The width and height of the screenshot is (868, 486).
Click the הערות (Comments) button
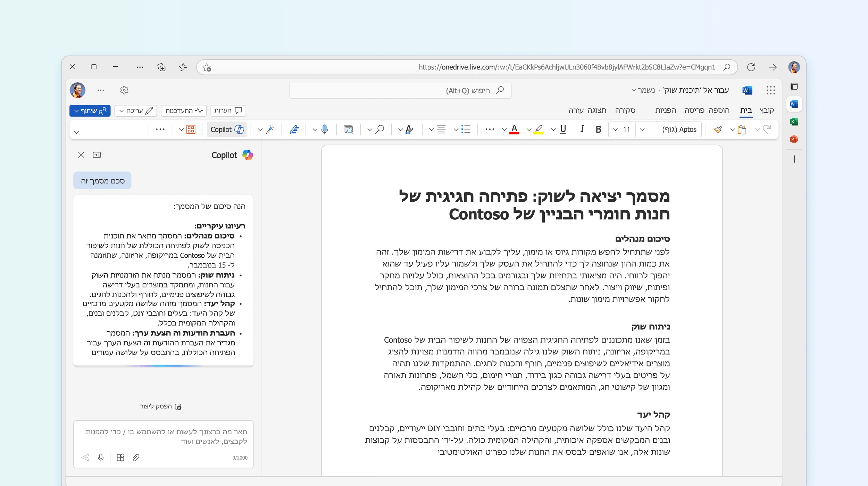click(228, 110)
